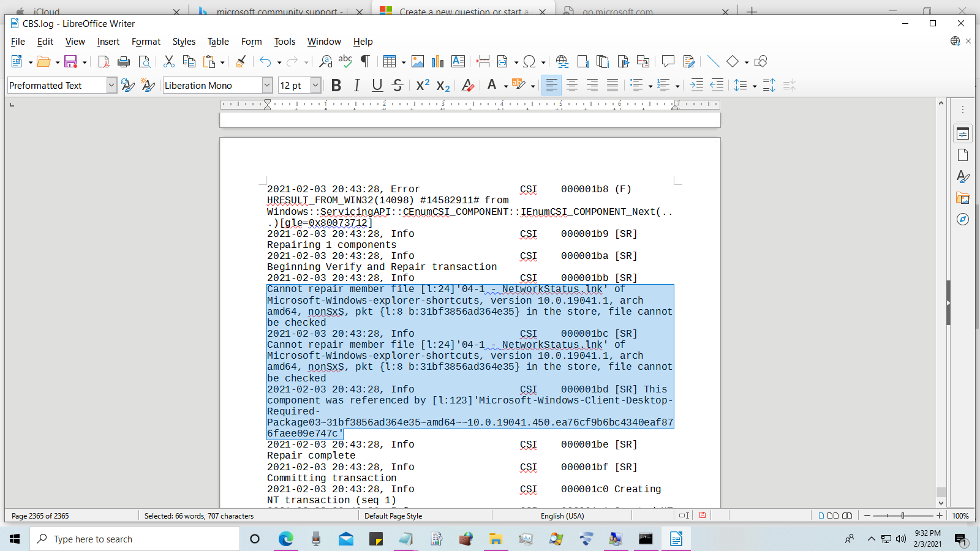Open the Window menu
Viewport: 980px width, 551px height.
(x=324, y=42)
